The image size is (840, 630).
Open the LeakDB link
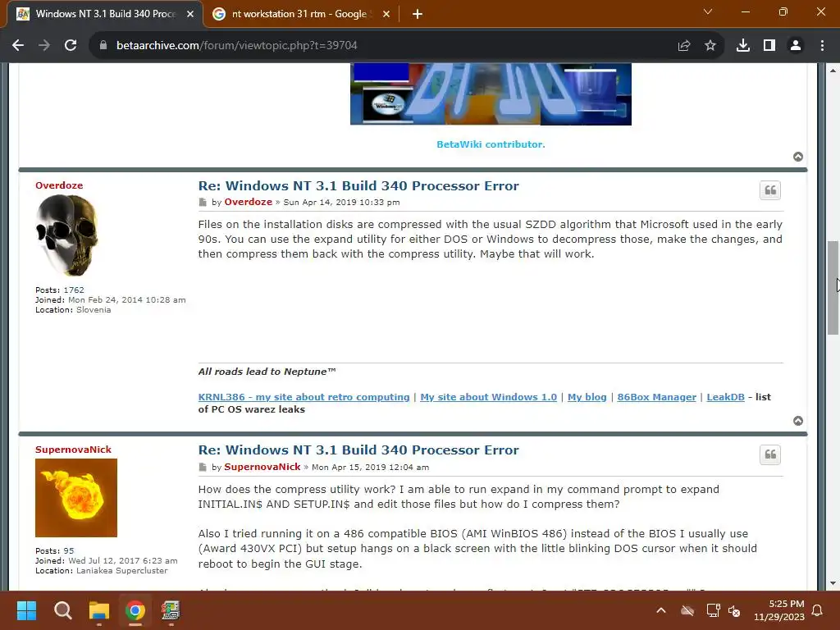click(x=725, y=397)
